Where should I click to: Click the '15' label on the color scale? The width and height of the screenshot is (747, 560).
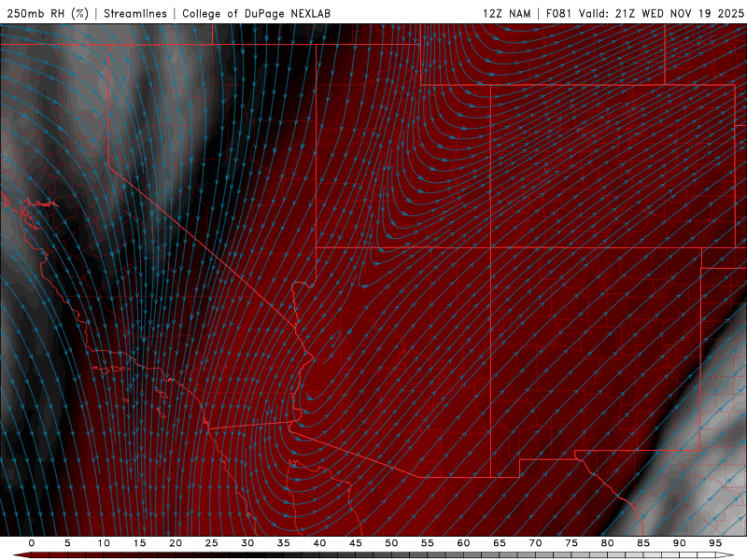coord(139,543)
